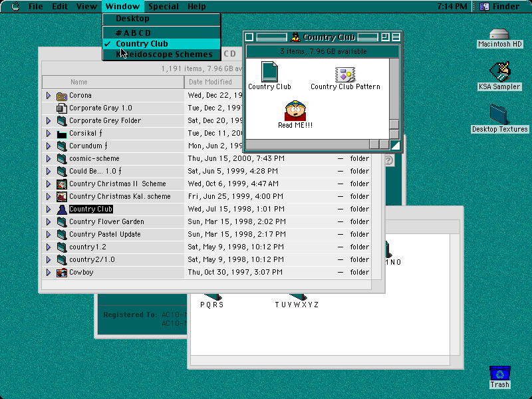Click date Wed, Jul 15, 1998, 1:01 PM
Viewport: 532px width, 399px height.
236,209
